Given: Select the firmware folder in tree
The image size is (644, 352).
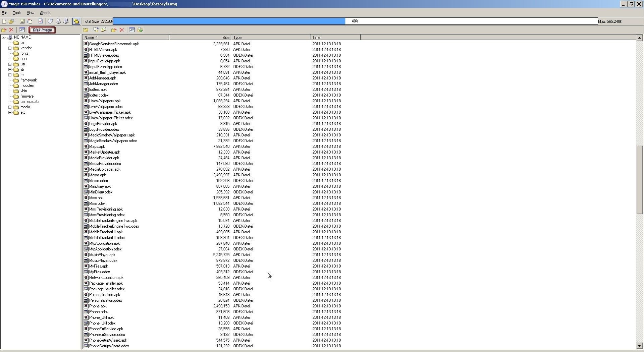Looking at the screenshot, I should tap(27, 96).
